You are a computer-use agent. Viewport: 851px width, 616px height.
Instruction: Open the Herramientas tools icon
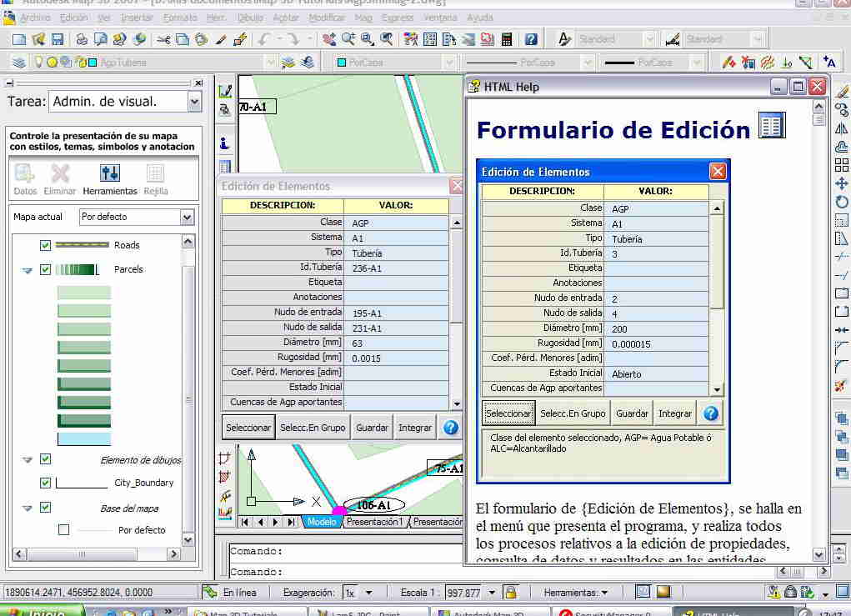[109, 173]
